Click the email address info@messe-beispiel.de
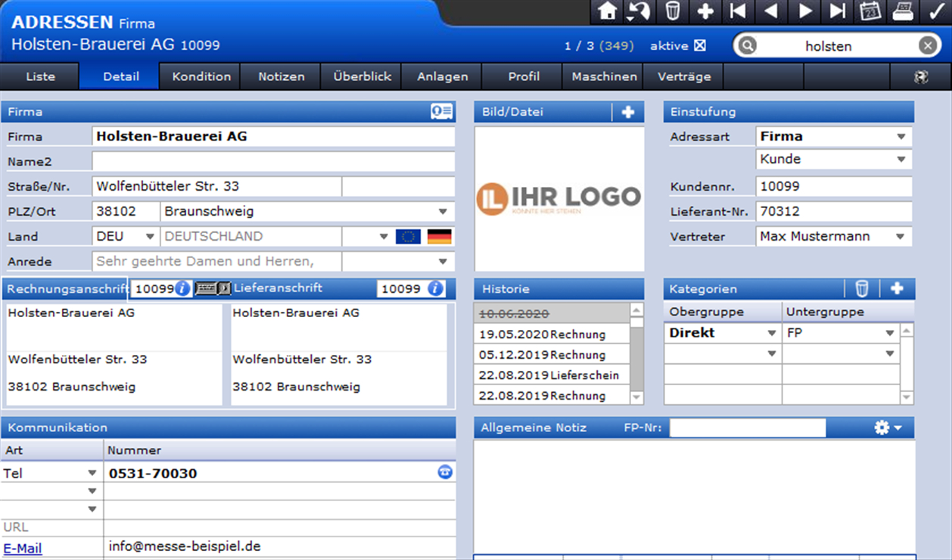The height and width of the screenshot is (560, 952). pyautogui.click(x=185, y=546)
